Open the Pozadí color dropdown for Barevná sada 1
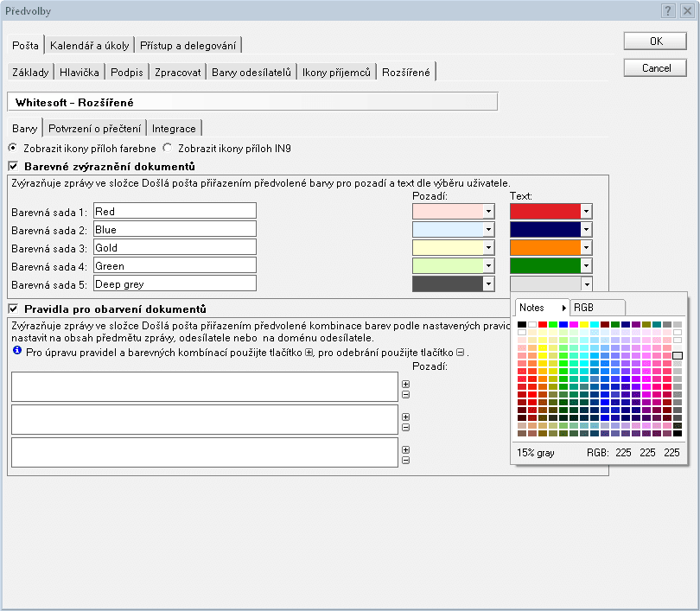Screen dimensions: 700x611 tap(488, 211)
